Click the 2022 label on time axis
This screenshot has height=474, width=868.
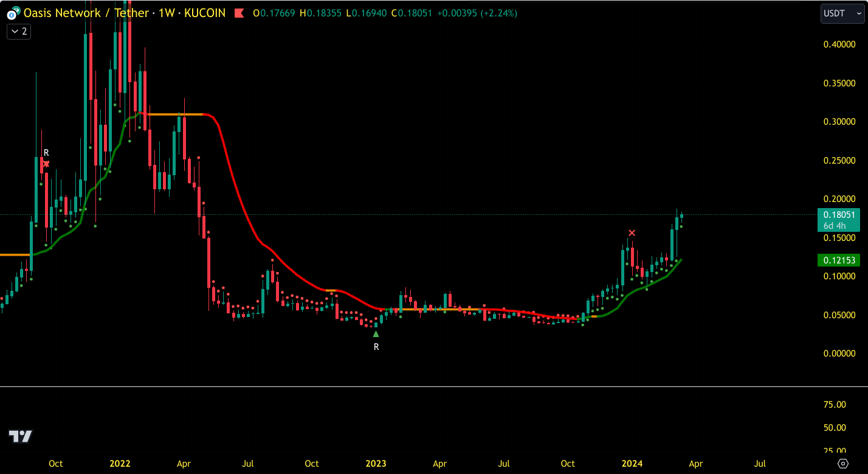(x=120, y=464)
